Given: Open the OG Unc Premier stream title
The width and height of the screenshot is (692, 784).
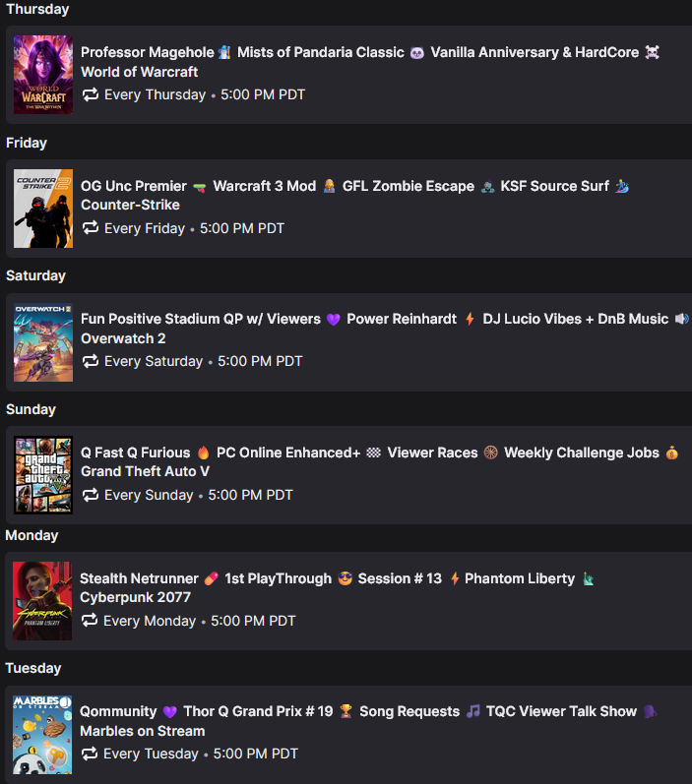Looking at the screenshot, I should (x=354, y=186).
